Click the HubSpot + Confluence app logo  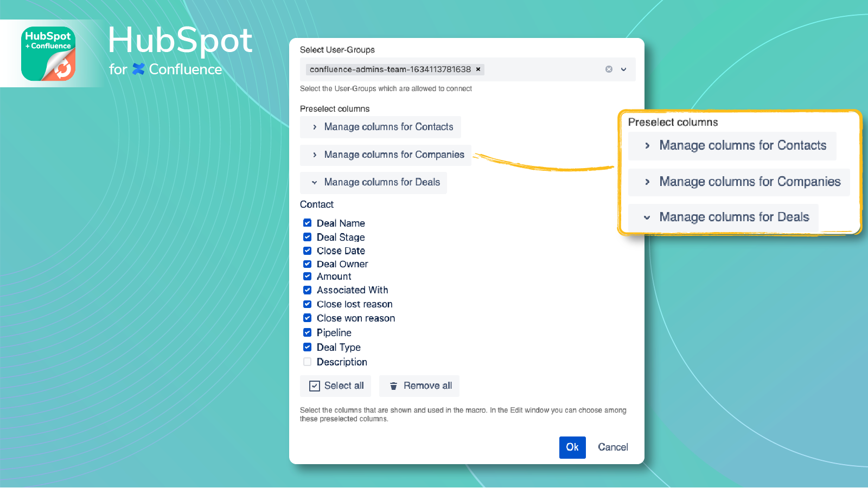pyautogui.click(x=48, y=54)
